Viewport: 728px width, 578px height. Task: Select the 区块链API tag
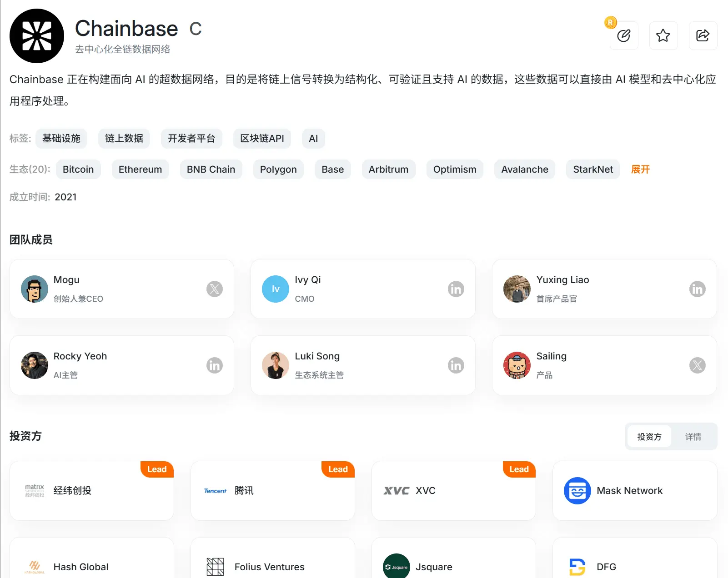[x=262, y=139]
